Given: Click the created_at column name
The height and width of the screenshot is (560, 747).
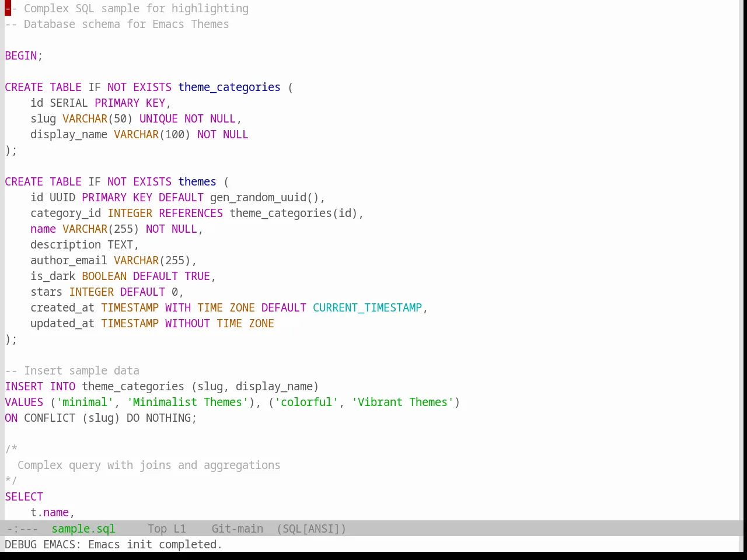Looking at the screenshot, I should pyautogui.click(x=62, y=307).
